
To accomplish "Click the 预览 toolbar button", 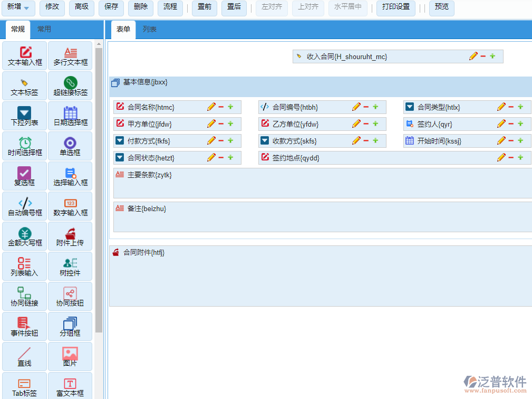I will [x=442, y=8].
